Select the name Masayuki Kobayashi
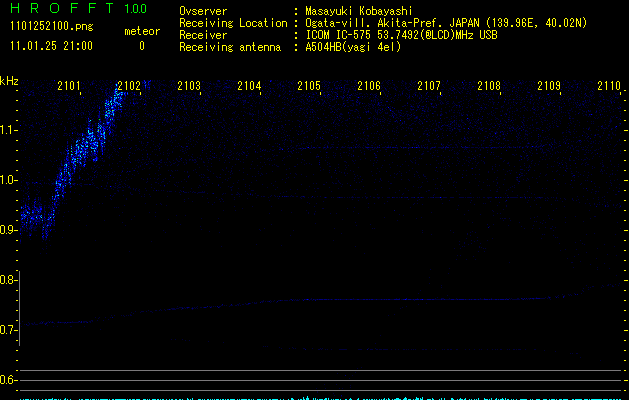The width and height of the screenshot is (629, 400). pos(359,11)
